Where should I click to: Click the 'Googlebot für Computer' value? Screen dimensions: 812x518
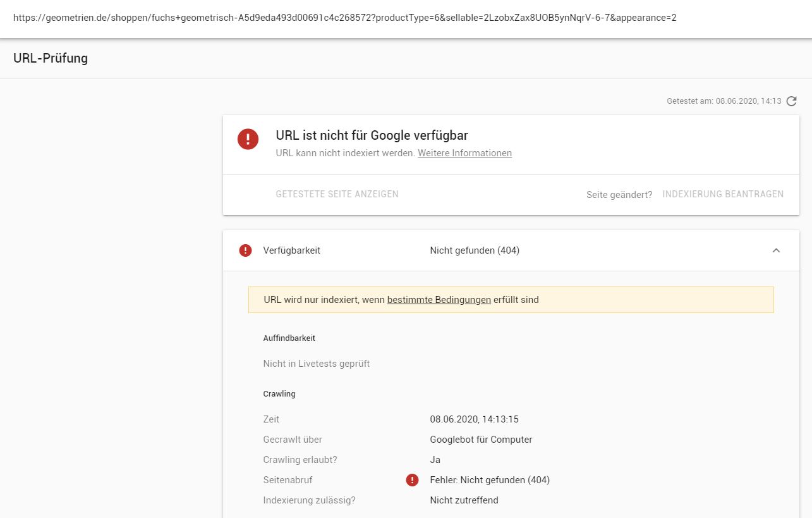(x=481, y=440)
